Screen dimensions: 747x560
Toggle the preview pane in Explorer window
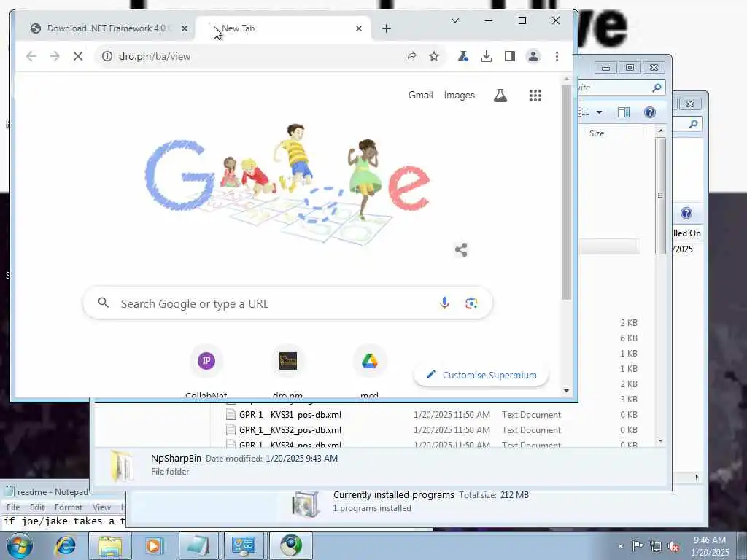tap(624, 112)
